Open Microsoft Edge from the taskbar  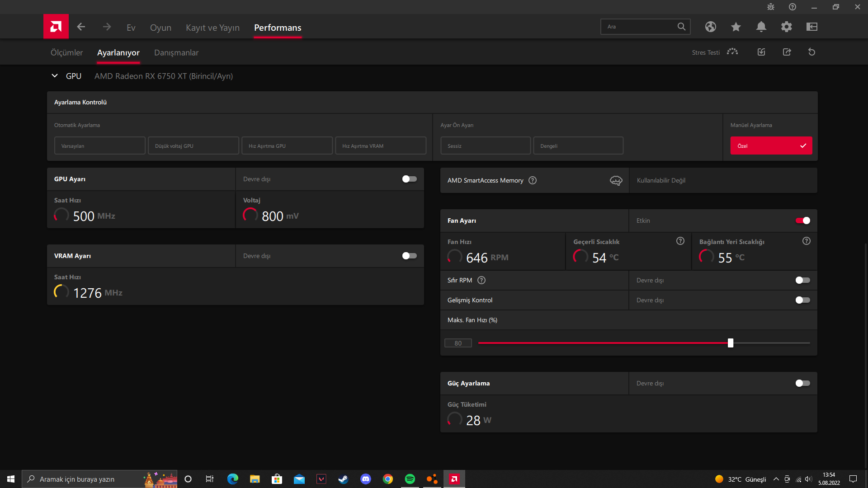point(233,479)
